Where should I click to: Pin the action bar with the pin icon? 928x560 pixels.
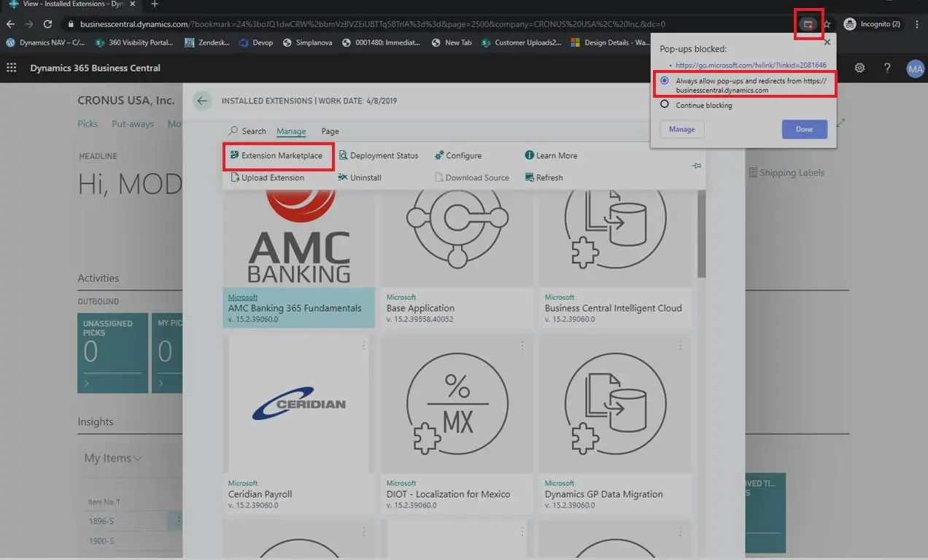696,166
